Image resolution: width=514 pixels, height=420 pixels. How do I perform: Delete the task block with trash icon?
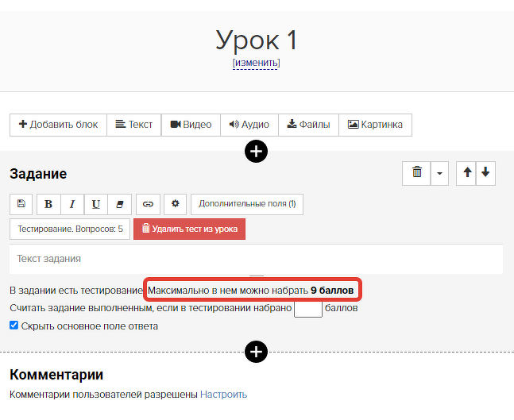click(416, 173)
